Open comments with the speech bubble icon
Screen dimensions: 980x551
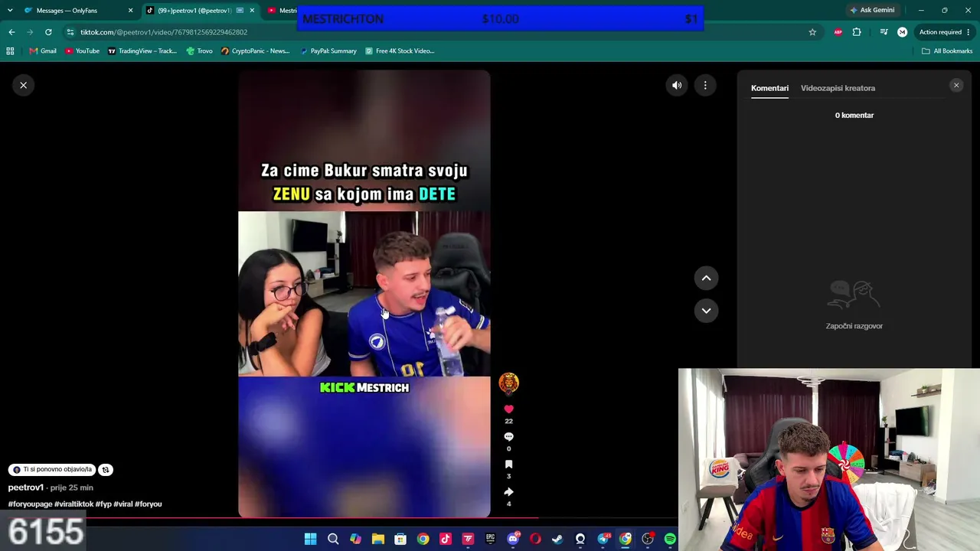(x=508, y=437)
